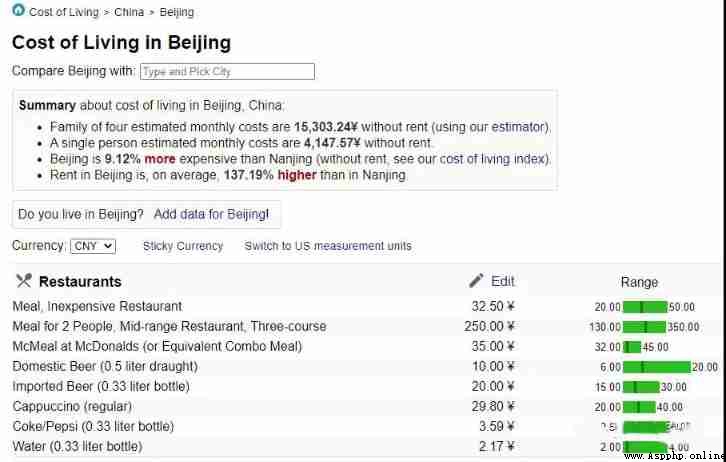Select the Beijing breadcrumb link
726x462 pixels.
tap(177, 12)
